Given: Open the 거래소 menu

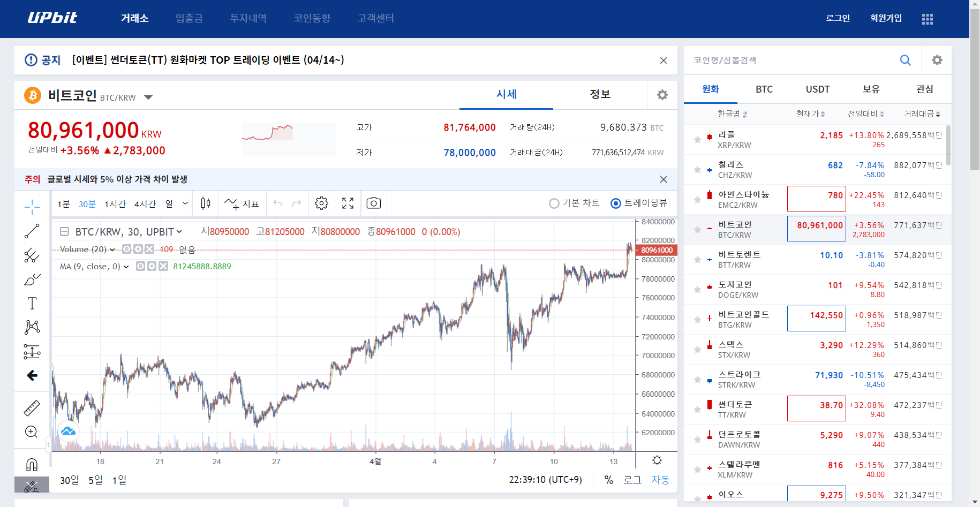Looking at the screenshot, I should click(x=135, y=18).
